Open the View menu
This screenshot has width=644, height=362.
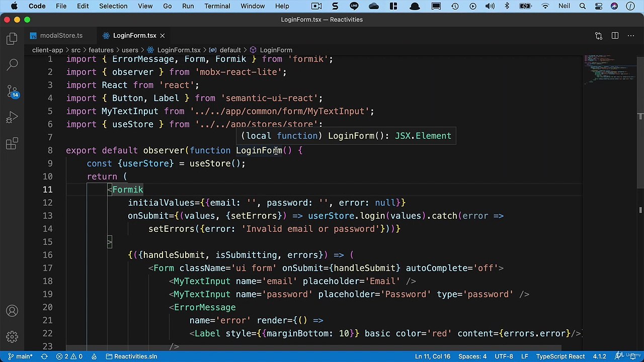tap(145, 6)
